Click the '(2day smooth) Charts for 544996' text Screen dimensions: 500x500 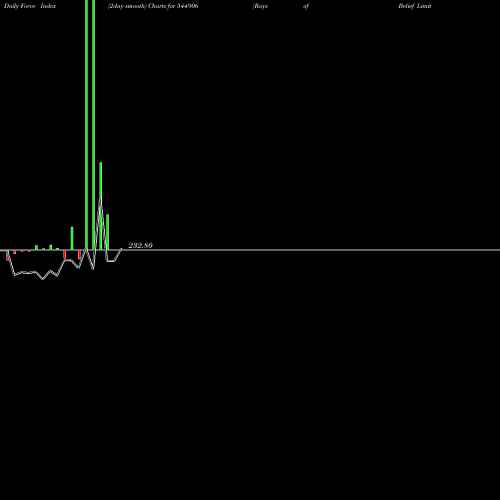[153, 6]
